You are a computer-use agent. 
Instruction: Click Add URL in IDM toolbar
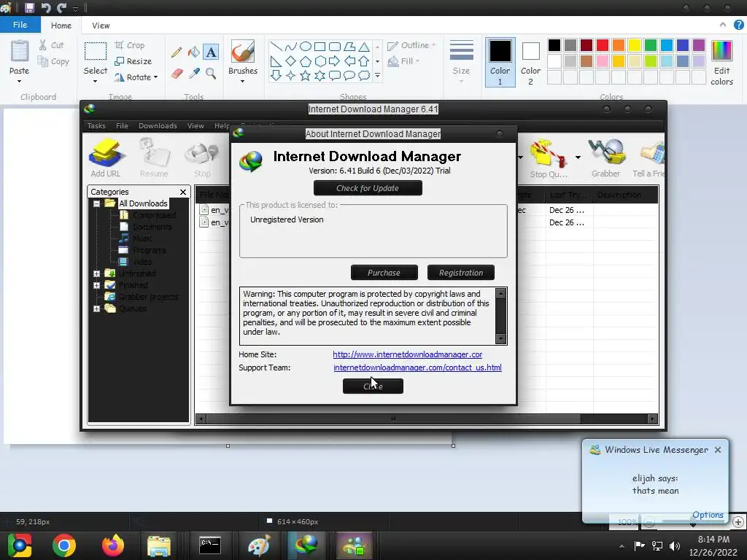106,157
